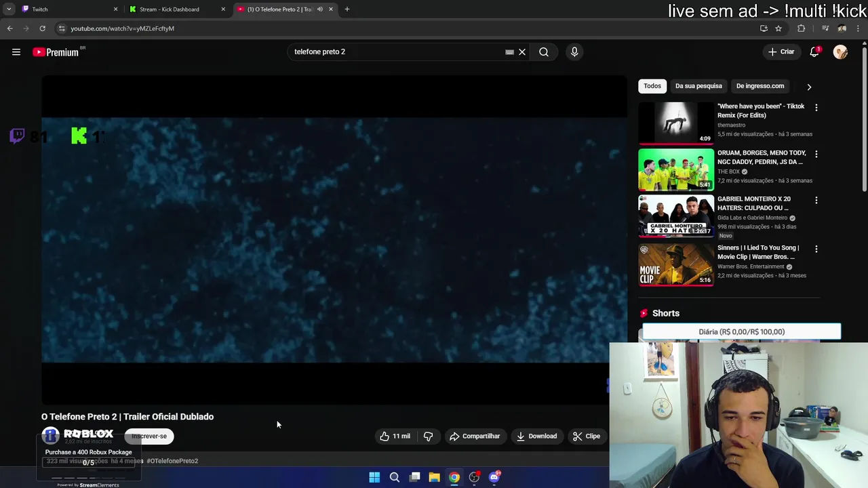The image size is (868, 488).
Task: Click the Clipe scissors button
Action: click(x=587, y=436)
